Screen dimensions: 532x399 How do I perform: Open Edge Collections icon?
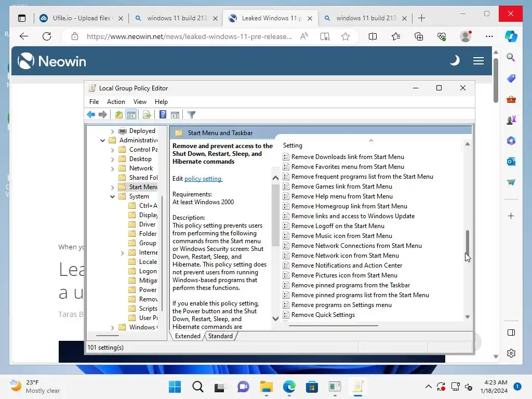click(419, 36)
